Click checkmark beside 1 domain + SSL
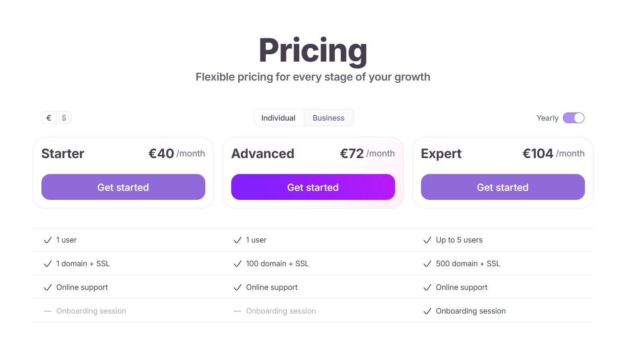This screenshot has height=339, width=644. click(48, 264)
